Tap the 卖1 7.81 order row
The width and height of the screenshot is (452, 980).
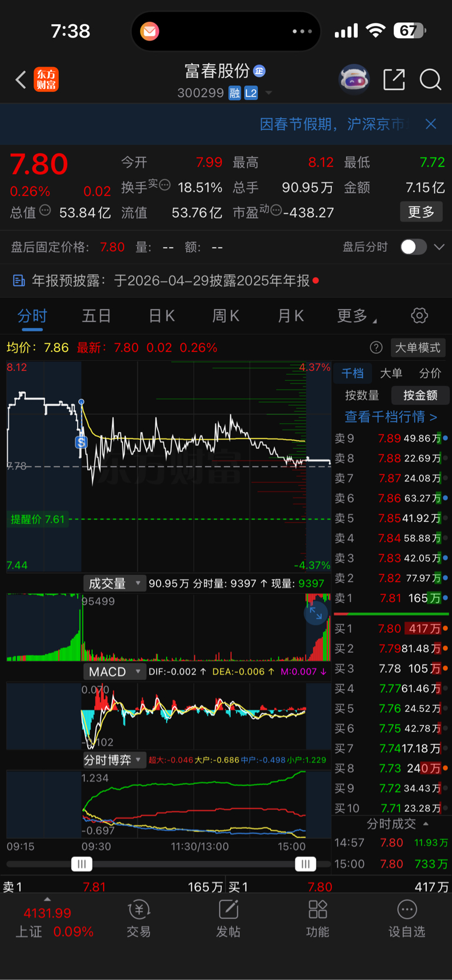point(391,598)
